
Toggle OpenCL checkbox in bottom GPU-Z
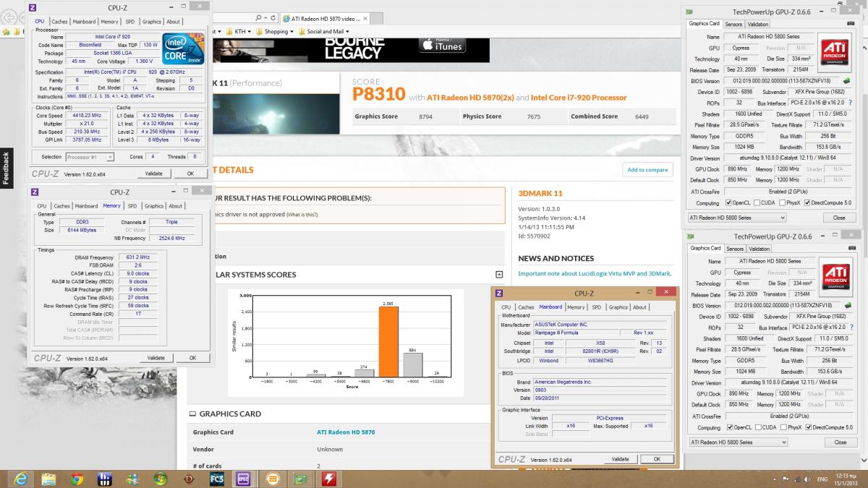(729, 427)
